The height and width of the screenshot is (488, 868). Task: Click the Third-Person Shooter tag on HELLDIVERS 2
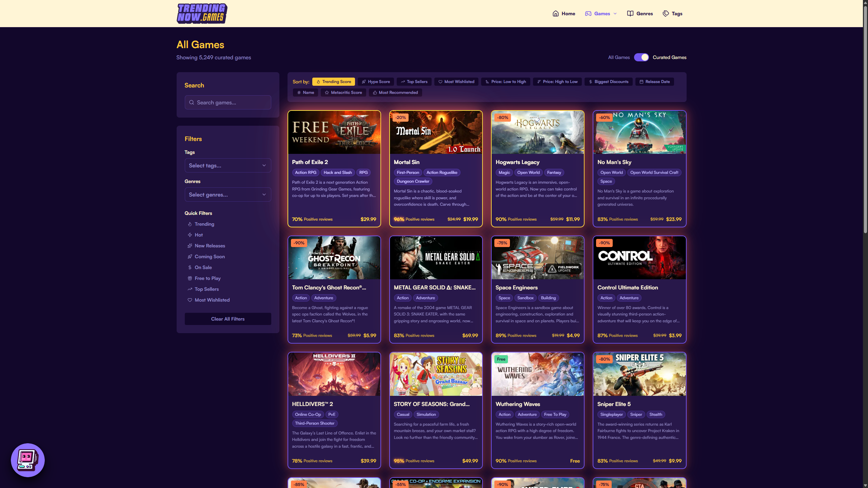[x=315, y=423]
